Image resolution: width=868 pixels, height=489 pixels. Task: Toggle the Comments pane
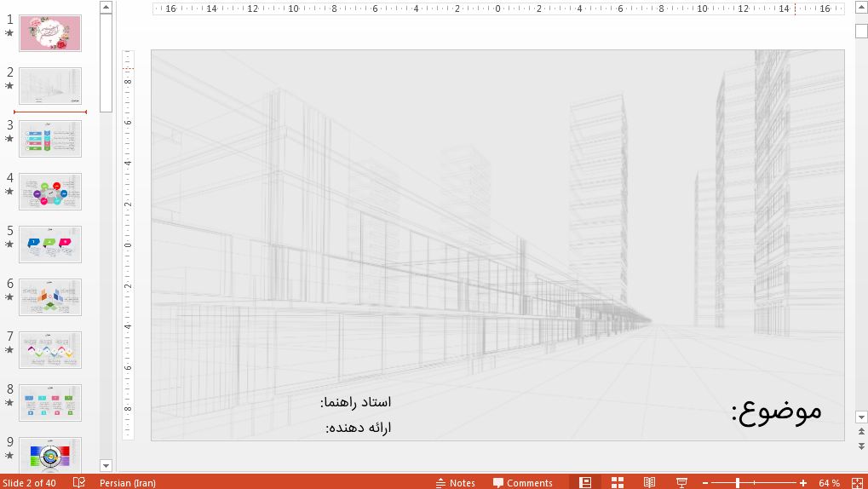(x=522, y=483)
